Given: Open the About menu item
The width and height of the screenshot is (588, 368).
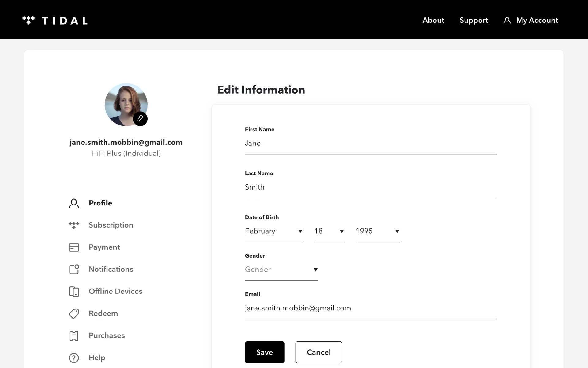Looking at the screenshot, I should click(x=433, y=20).
